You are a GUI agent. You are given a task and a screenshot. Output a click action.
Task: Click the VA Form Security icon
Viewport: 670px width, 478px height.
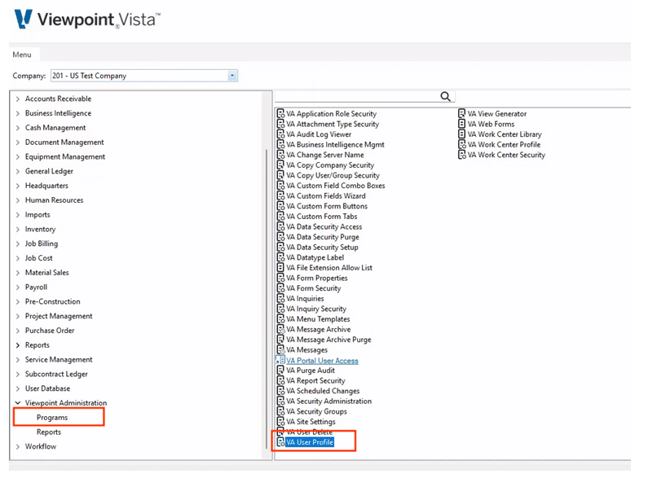pos(281,288)
